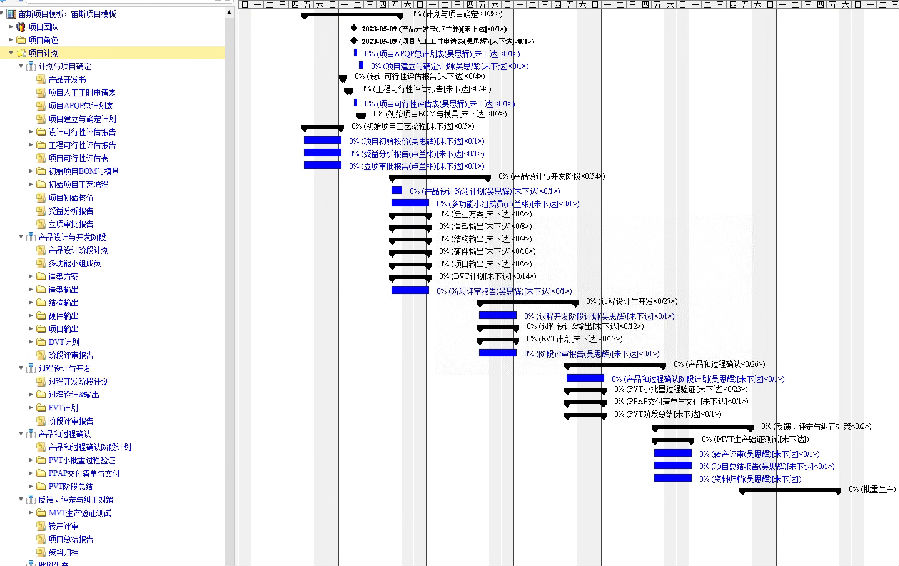Expand the initial project BOM folder
Viewport: 899px width, 566px height.
click(31, 171)
